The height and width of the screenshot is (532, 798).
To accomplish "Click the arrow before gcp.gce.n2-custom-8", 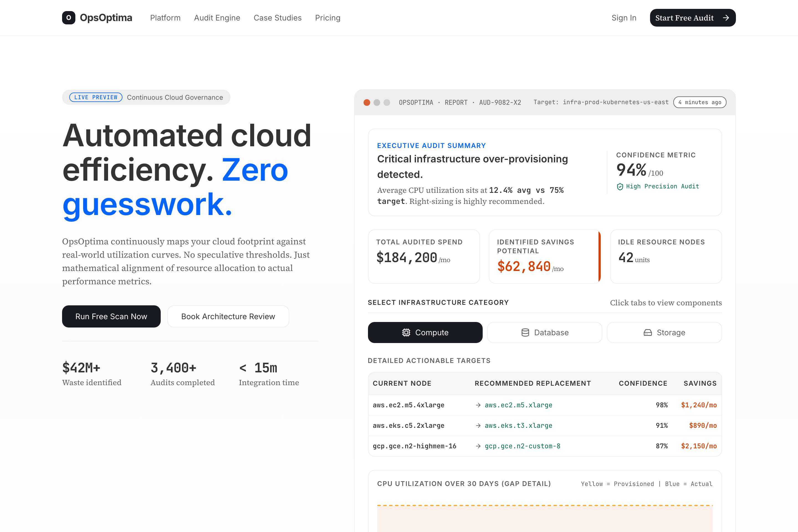I will click(478, 446).
